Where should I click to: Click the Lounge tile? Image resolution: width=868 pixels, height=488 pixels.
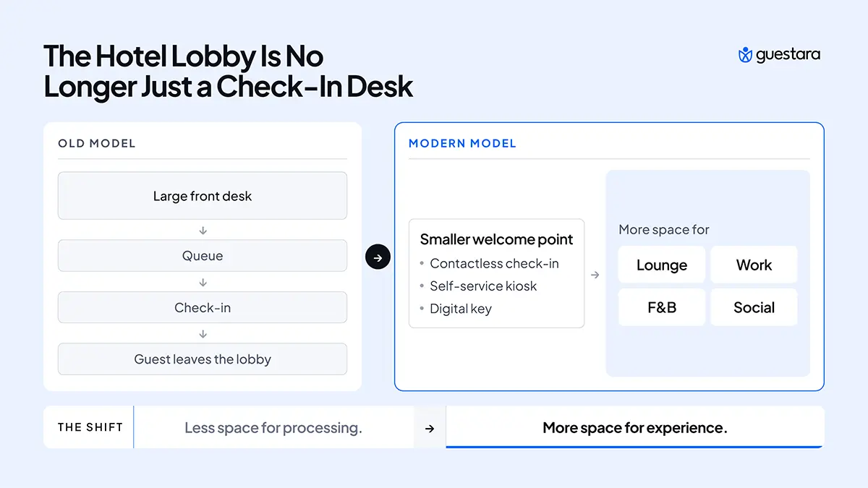click(662, 265)
